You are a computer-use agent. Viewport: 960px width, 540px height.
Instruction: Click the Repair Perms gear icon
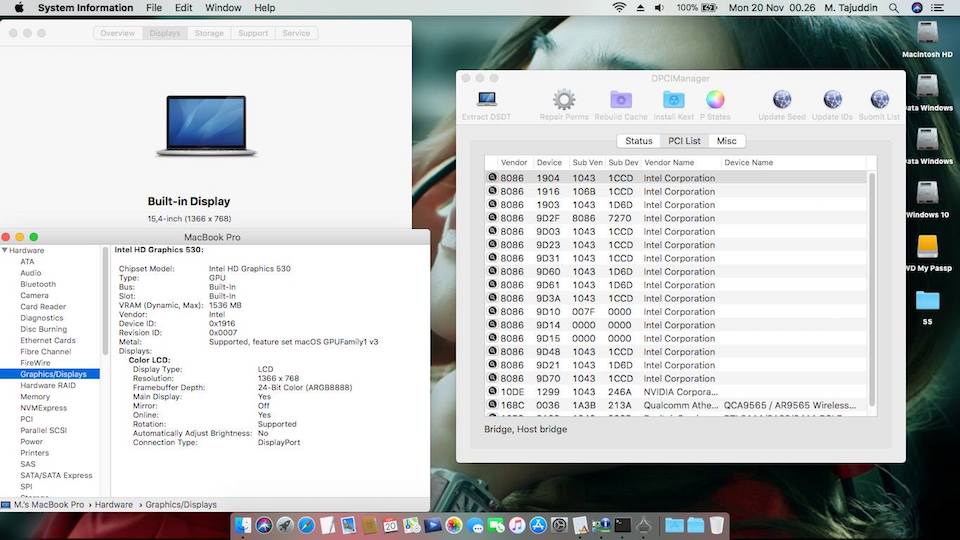(x=564, y=100)
